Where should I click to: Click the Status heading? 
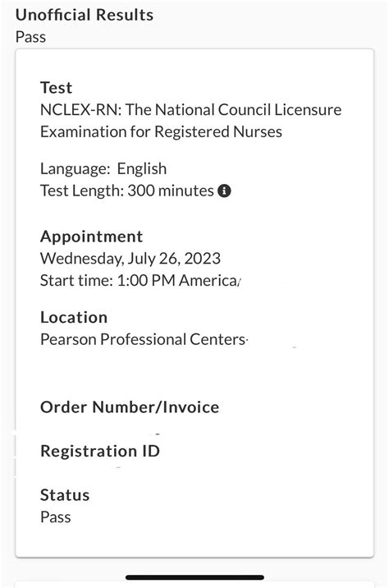tap(65, 495)
